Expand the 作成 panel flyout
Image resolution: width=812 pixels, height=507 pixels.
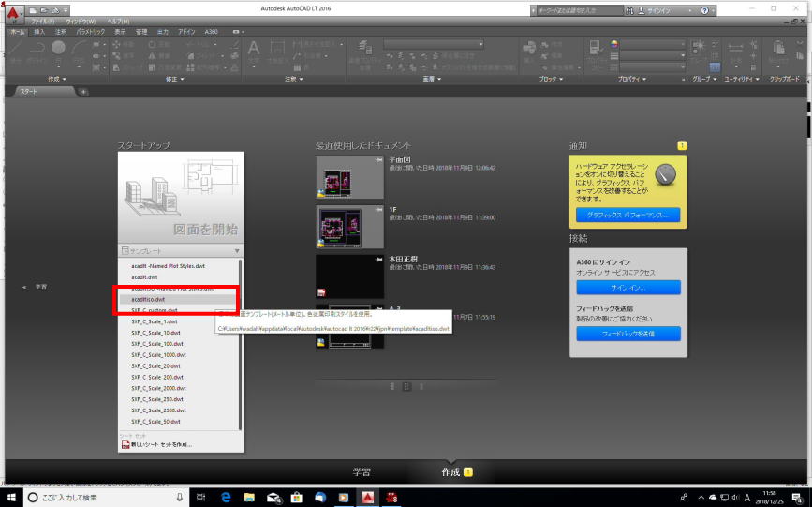(57, 79)
